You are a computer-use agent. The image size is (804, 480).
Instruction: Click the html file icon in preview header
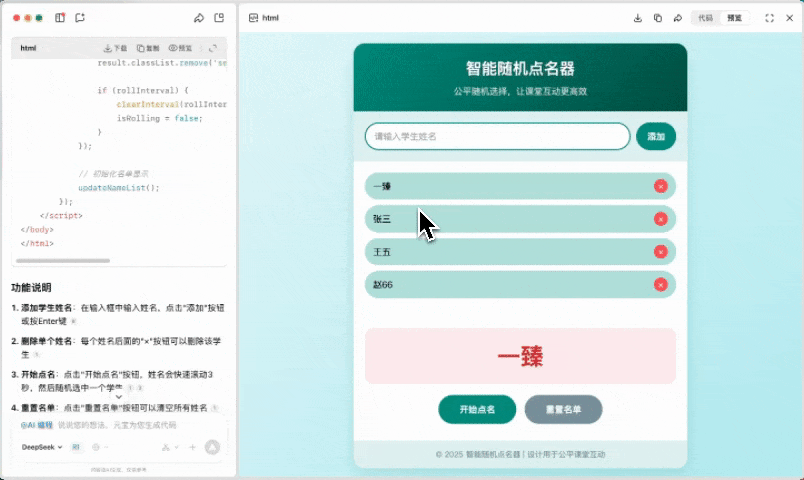[253, 18]
